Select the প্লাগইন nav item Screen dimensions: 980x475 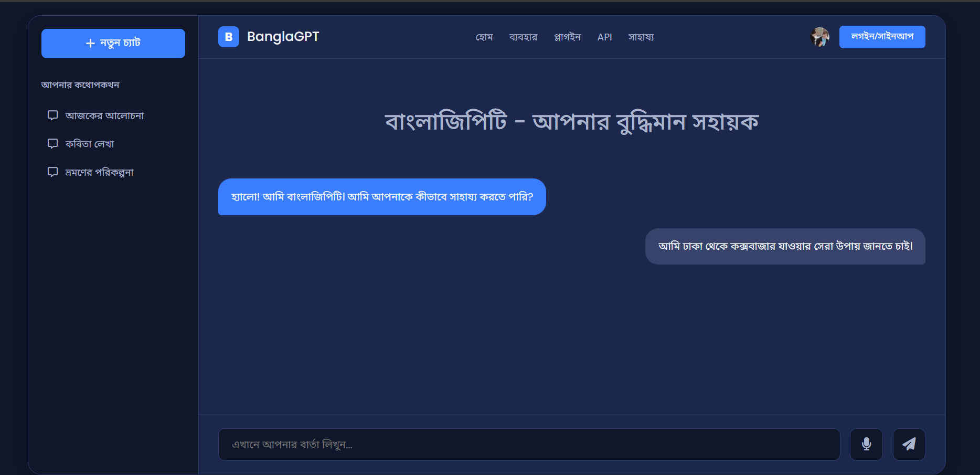point(567,37)
